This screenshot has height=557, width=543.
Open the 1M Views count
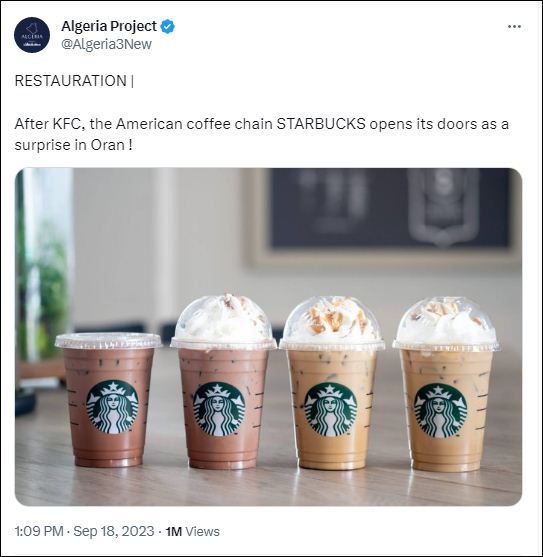(x=192, y=531)
